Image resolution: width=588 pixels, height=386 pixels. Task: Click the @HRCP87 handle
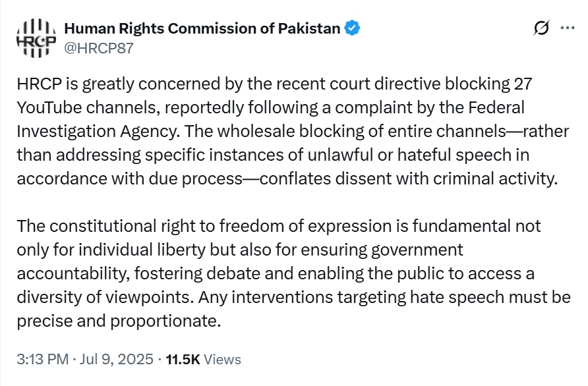pyautogui.click(x=99, y=48)
